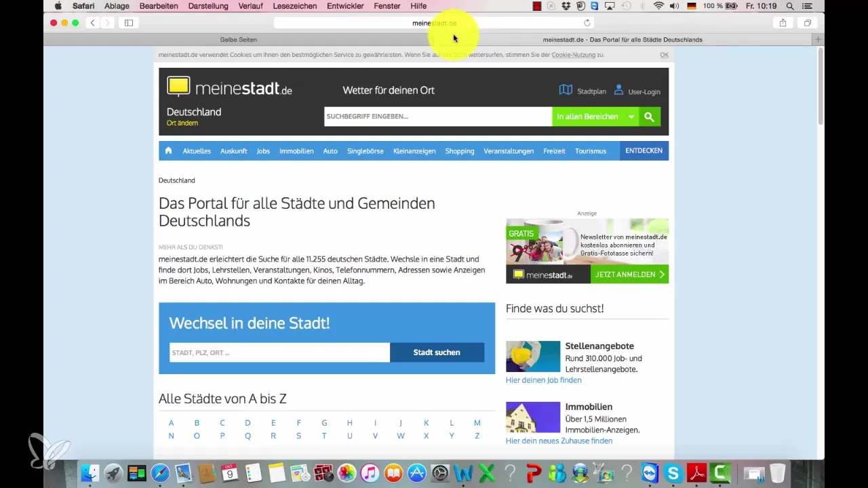
Task: Open Veranstaltungen in navigation bar
Action: (x=509, y=151)
